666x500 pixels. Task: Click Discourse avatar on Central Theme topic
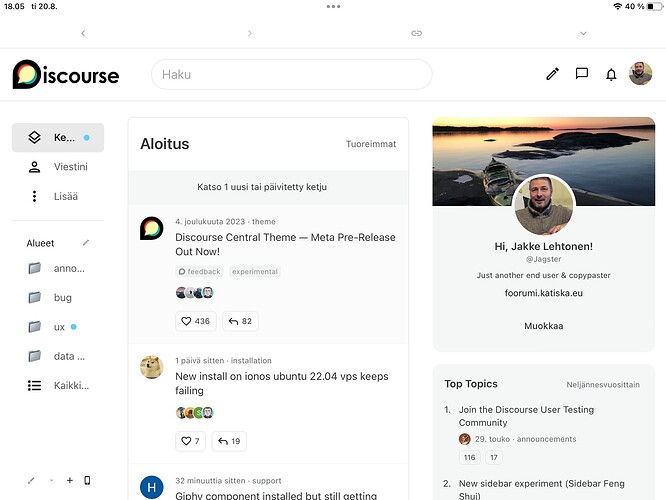pos(152,228)
